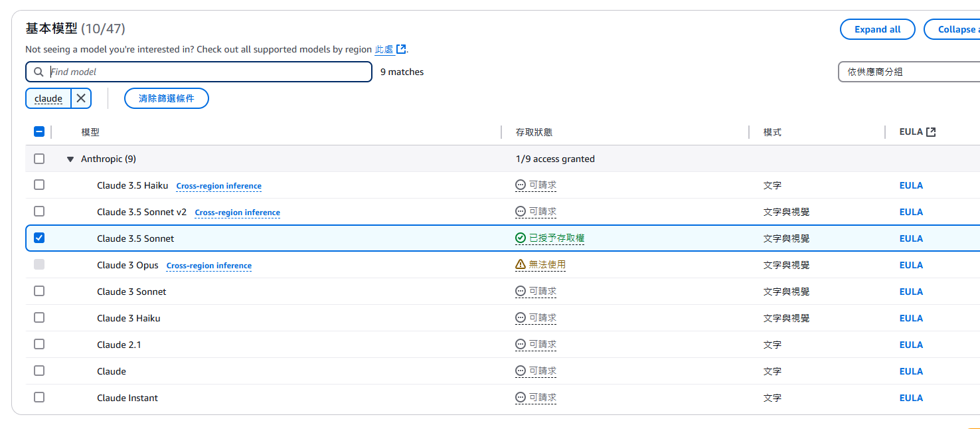The image size is (980, 429).
Task: Click the Claude 2.1 model name
Action: point(119,345)
